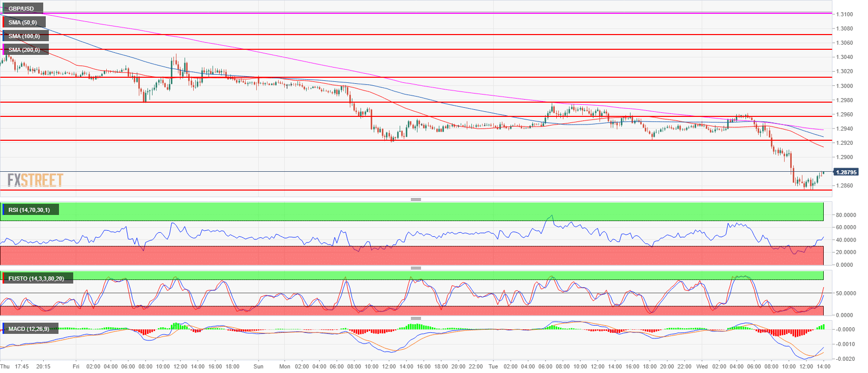Screen dimensions: 868x373
Task: Click the Wed day label on time axis
Action: tap(702, 366)
